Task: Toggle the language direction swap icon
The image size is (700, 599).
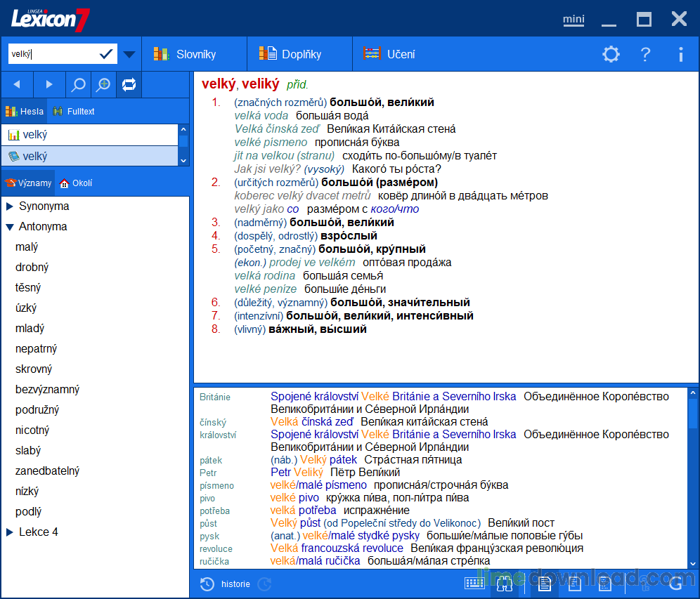Action: 129,84
